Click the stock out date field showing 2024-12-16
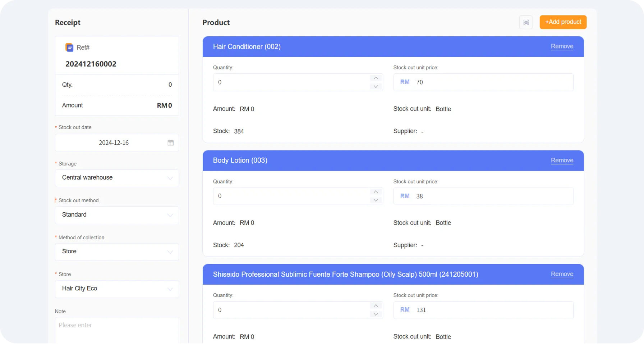 (x=114, y=142)
